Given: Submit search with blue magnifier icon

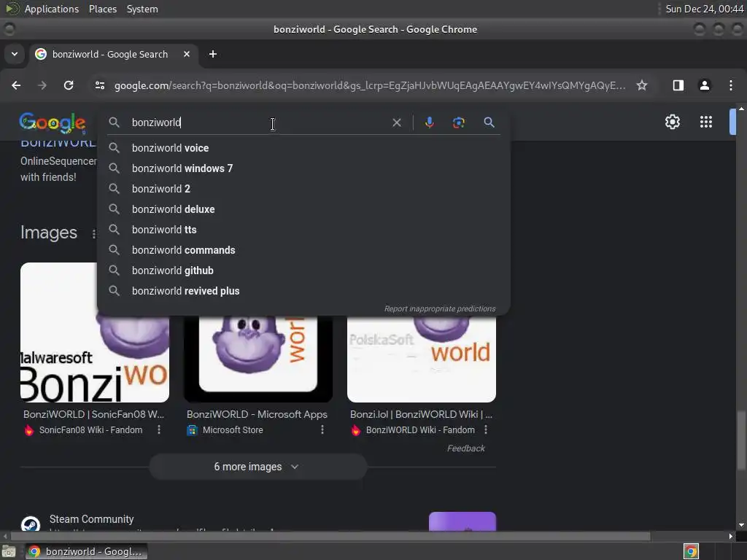Looking at the screenshot, I should [x=489, y=122].
